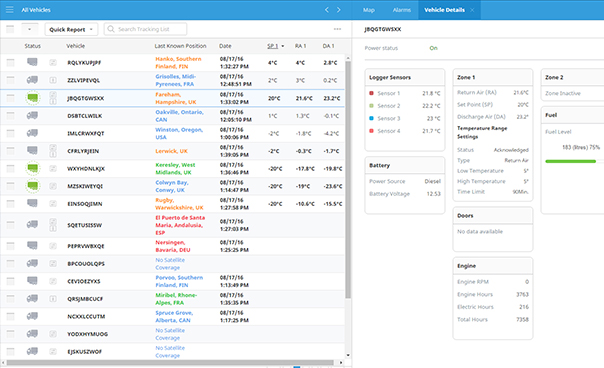Image resolution: width=604 pixels, height=368 pixels.
Task: Switch to the Map tab
Action: point(369,10)
